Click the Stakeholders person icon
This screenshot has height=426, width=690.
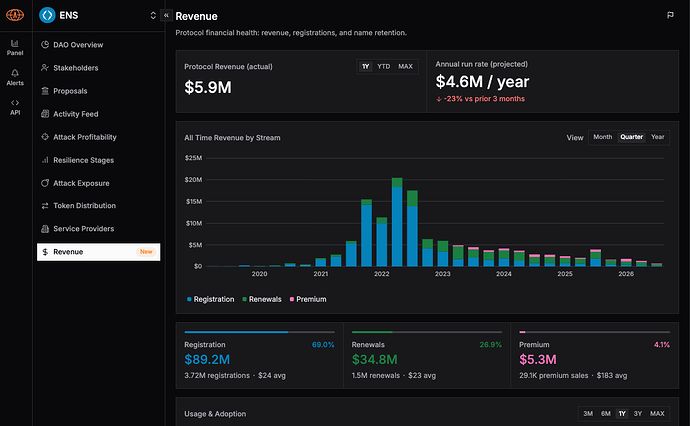(45, 67)
